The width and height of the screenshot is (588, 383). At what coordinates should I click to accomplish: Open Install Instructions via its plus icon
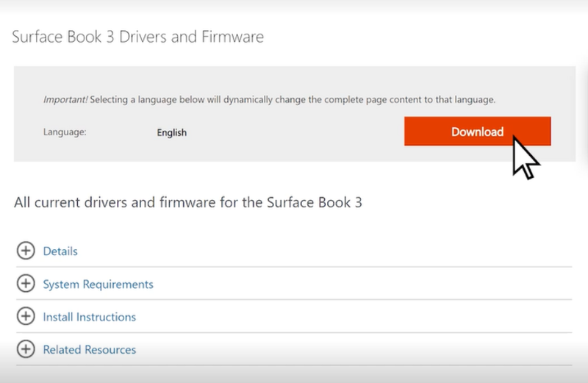(26, 317)
